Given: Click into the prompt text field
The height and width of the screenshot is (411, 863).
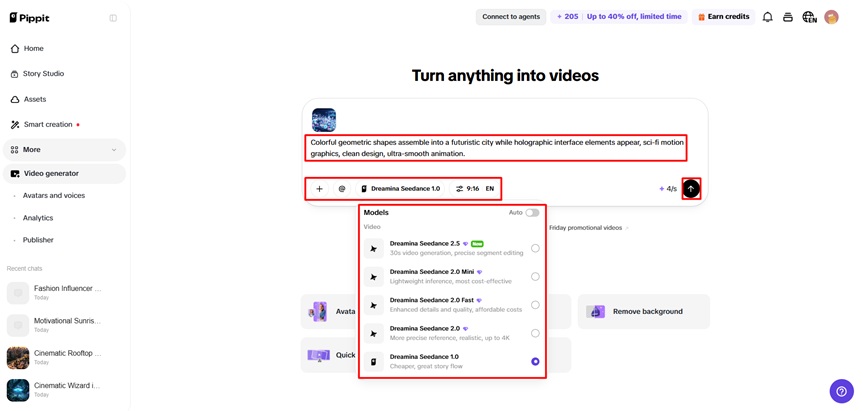Looking at the screenshot, I should 496,148.
